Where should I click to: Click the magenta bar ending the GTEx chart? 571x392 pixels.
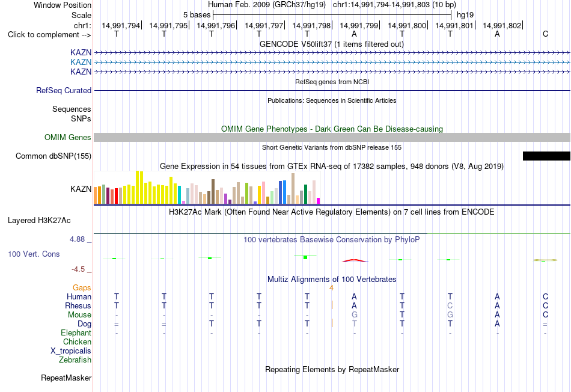pyautogui.click(x=319, y=201)
